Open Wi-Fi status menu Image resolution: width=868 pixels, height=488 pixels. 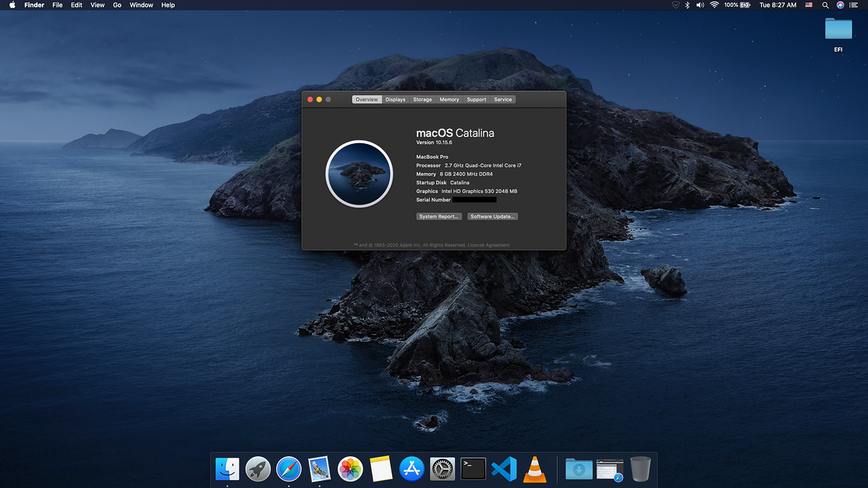715,5
